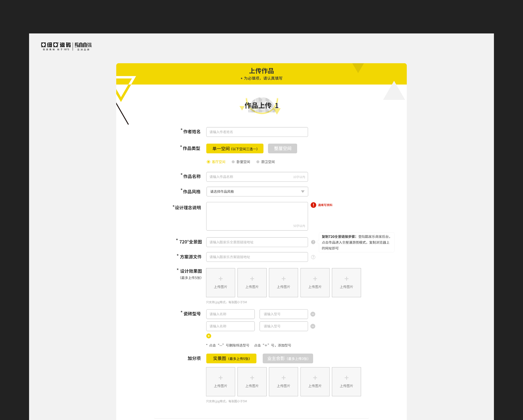Screen dimensions: 523x420
Task: Choose 单一空间 work type button
Action: tap(235, 149)
